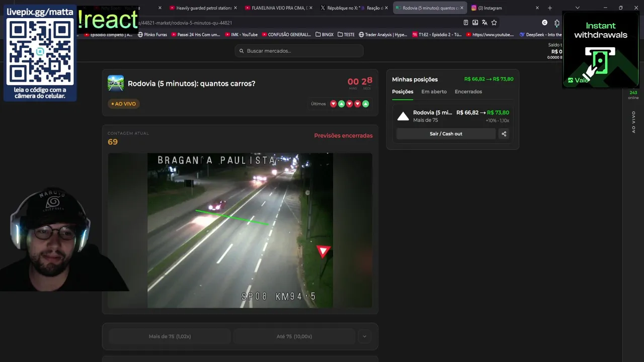Click the +10% - 1,10x return text
The height and width of the screenshot is (362, 644).
pos(497,121)
